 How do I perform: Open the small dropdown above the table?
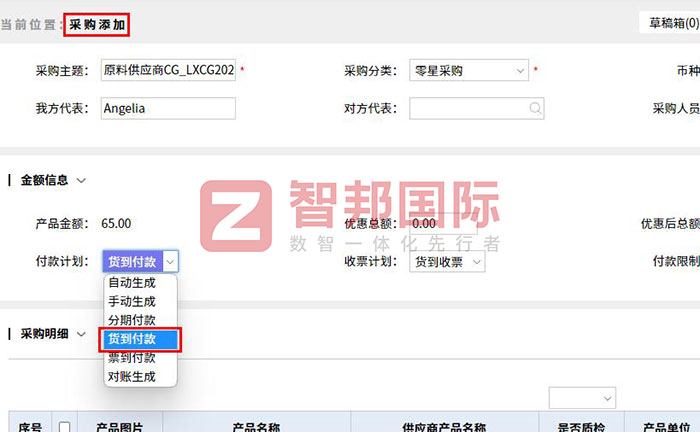pyautogui.click(x=581, y=397)
